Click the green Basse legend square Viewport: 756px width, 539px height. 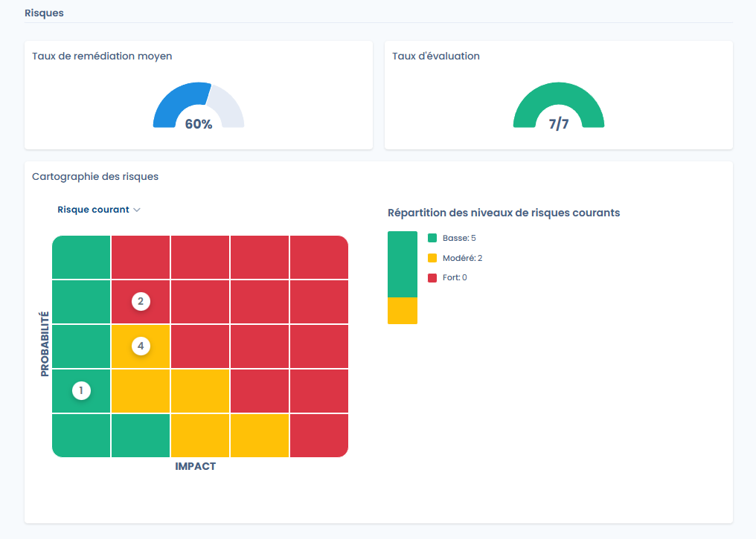click(x=432, y=238)
